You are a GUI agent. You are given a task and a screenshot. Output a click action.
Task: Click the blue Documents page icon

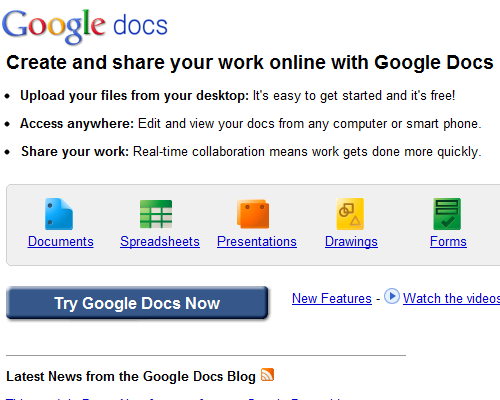pos(59,214)
